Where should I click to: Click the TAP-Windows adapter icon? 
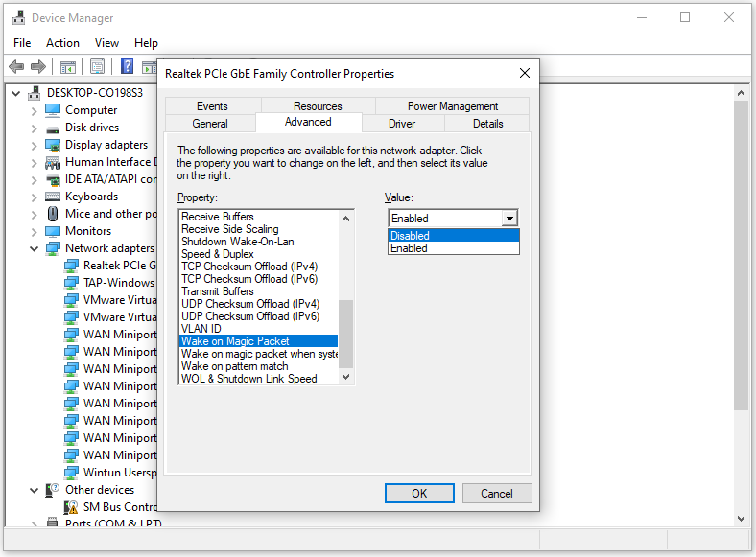click(71, 283)
